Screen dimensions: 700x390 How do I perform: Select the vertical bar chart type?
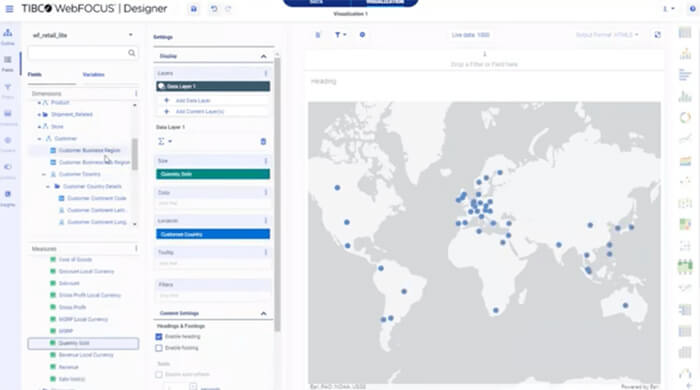[685, 96]
